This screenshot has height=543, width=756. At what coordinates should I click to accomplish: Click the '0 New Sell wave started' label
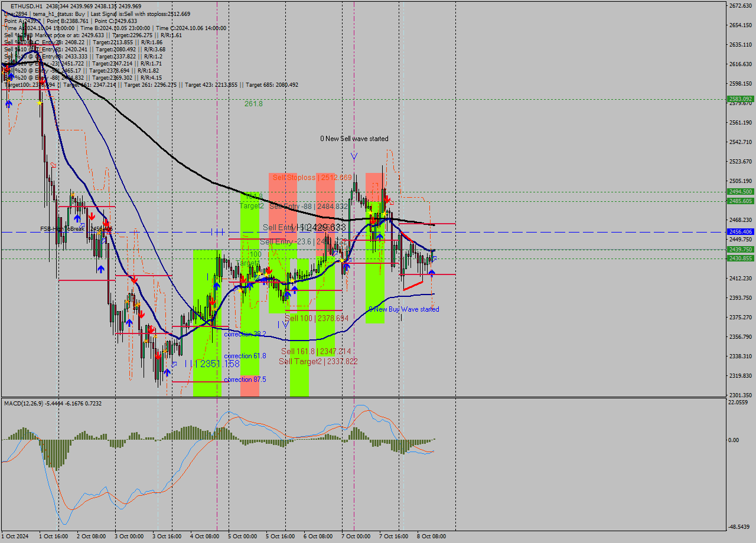(x=354, y=139)
